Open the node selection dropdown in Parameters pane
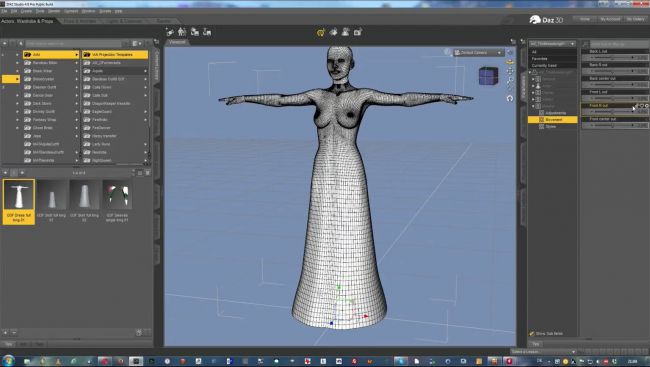The width and height of the screenshot is (650, 367). click(553, 44)
